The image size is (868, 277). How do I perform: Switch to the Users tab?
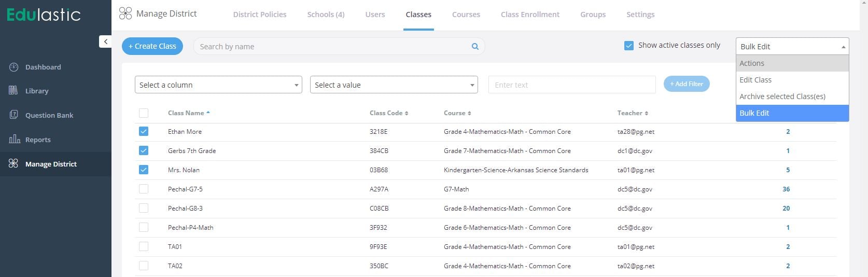coord(375,15)
